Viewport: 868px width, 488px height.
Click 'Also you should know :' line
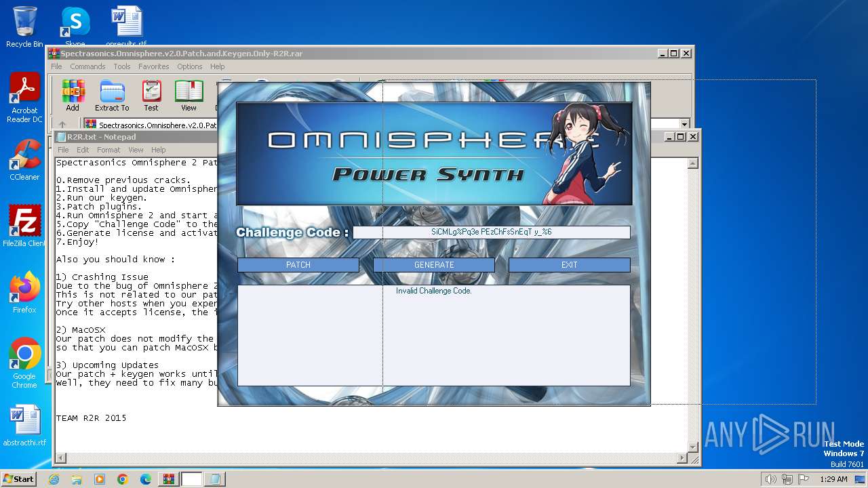[116, 260]
